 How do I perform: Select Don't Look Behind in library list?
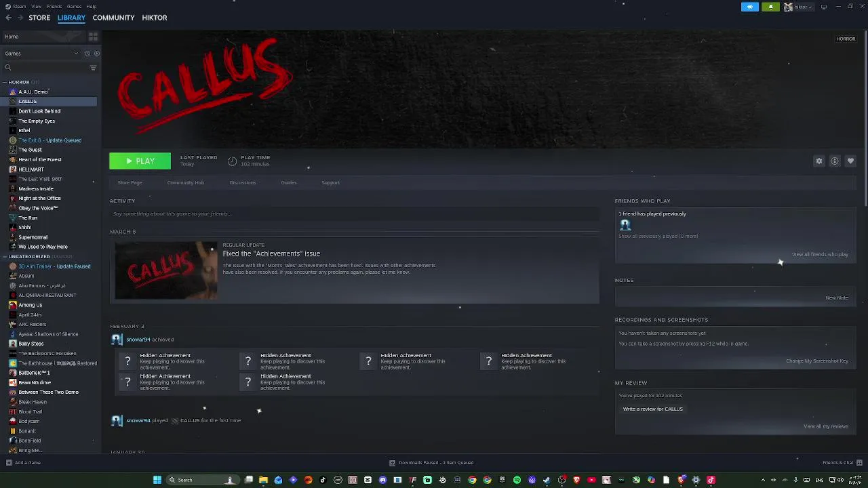(39, 111)
